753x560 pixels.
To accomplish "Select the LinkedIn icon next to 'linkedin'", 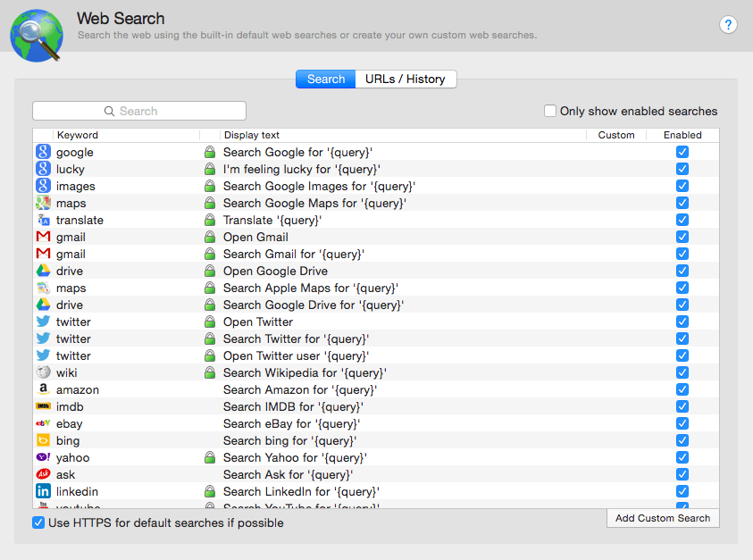I will pos(43,491).
